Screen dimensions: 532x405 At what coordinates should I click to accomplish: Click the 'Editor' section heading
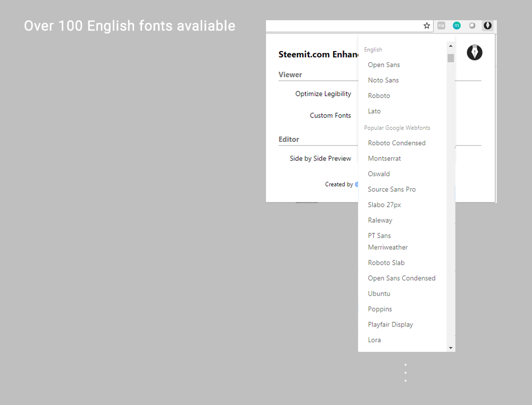289,139
